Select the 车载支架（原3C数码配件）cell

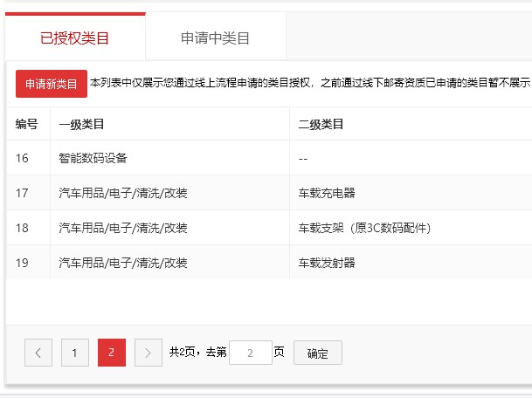(411, 228)
